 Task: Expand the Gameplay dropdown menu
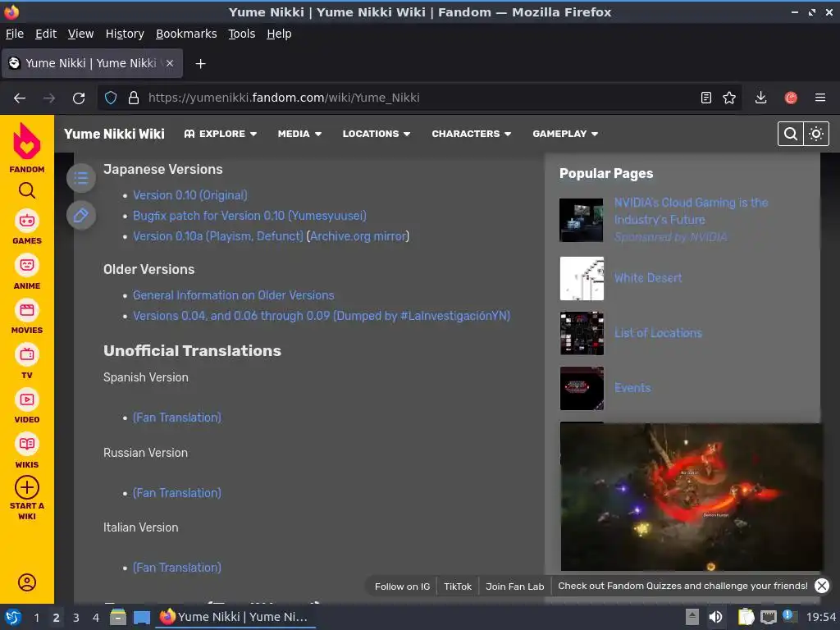pos(565,134)
